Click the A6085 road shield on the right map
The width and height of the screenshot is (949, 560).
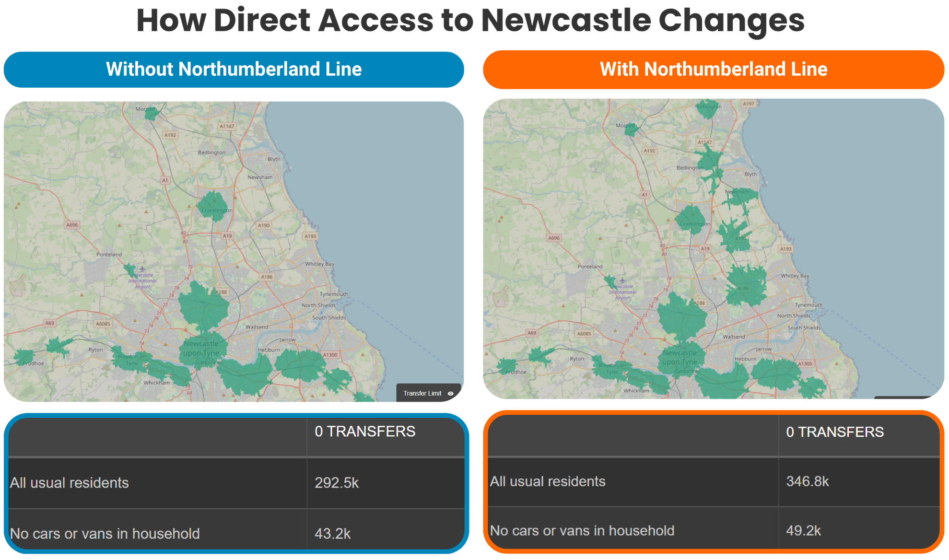(x=584, y=334)
